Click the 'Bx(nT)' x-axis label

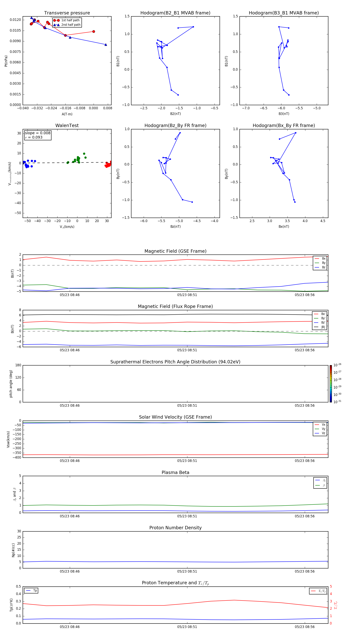(x=284, y=227)
